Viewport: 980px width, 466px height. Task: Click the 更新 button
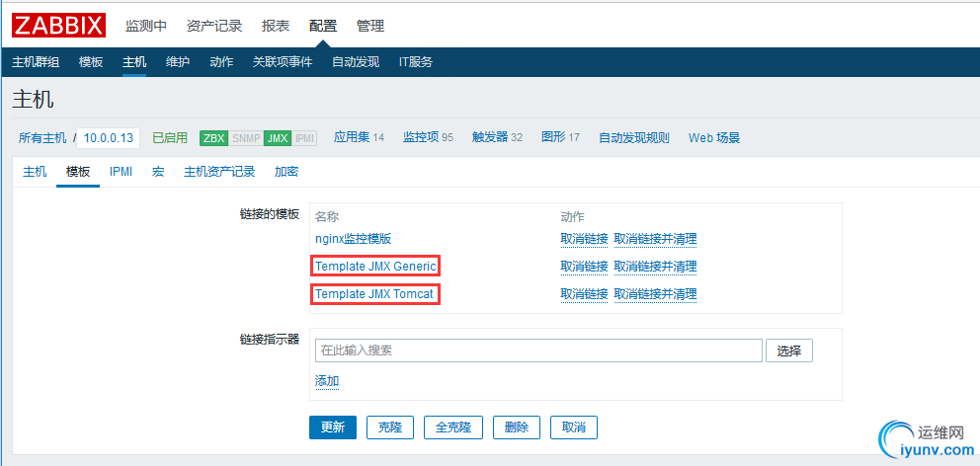(333, 427)
